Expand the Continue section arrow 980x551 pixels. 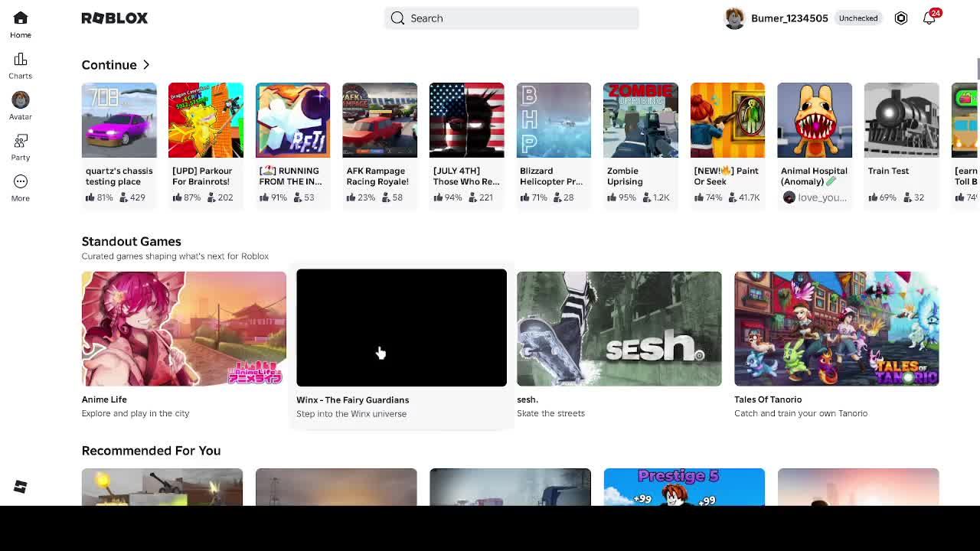146,65
